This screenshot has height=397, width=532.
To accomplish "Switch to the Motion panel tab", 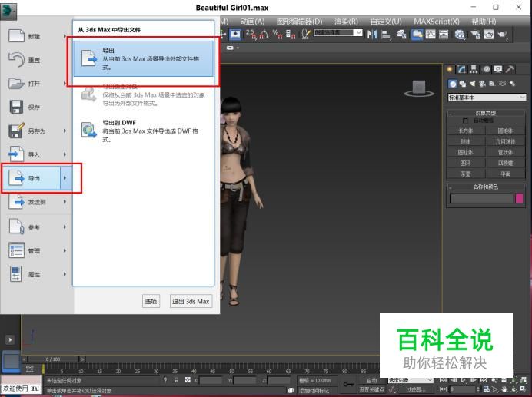I will point(486,70).
